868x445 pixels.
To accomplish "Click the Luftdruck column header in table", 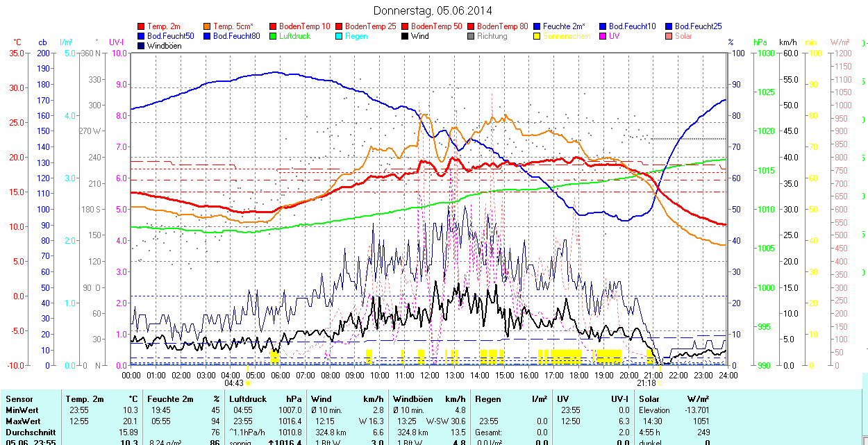I will 247,399.
